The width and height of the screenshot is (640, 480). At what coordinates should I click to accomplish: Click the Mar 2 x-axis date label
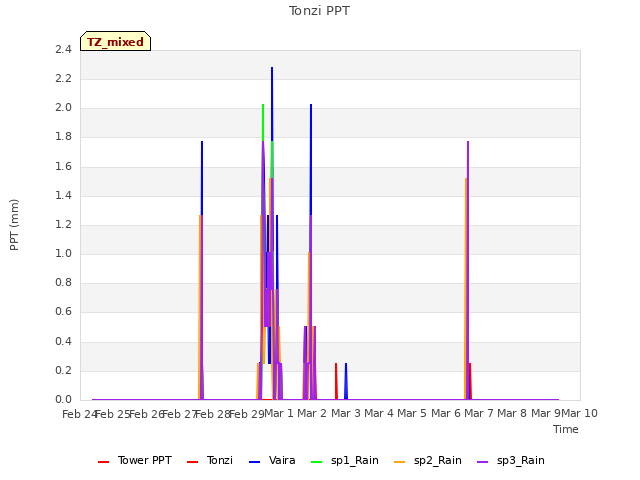click(x=312, y=413)
